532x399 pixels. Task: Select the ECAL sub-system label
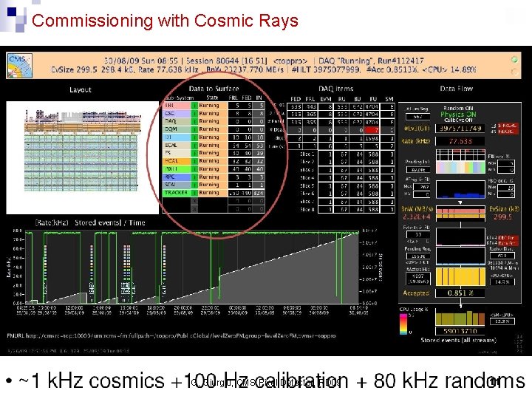[x=177, y=146]
